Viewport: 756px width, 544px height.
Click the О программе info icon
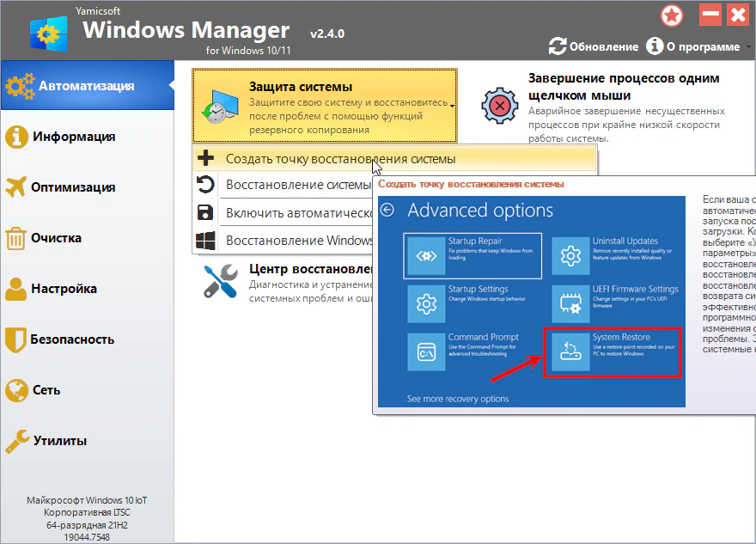click(655, 46)
